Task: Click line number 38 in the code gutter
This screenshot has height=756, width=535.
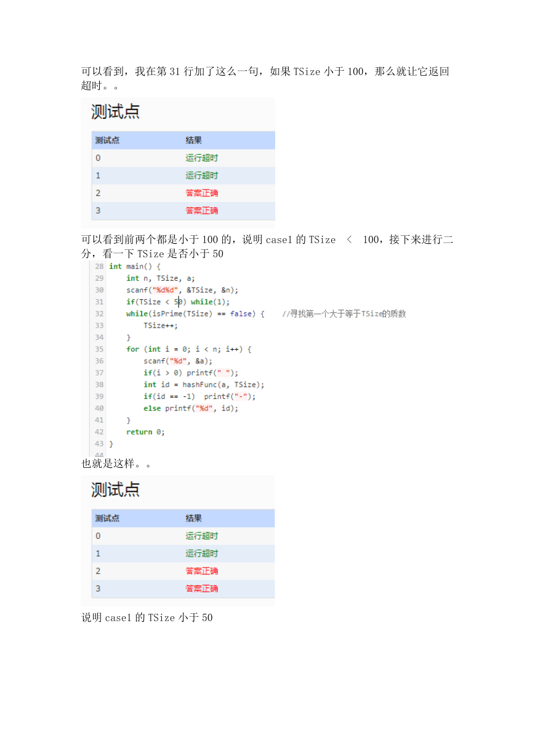Action: [x=99, y=384]
